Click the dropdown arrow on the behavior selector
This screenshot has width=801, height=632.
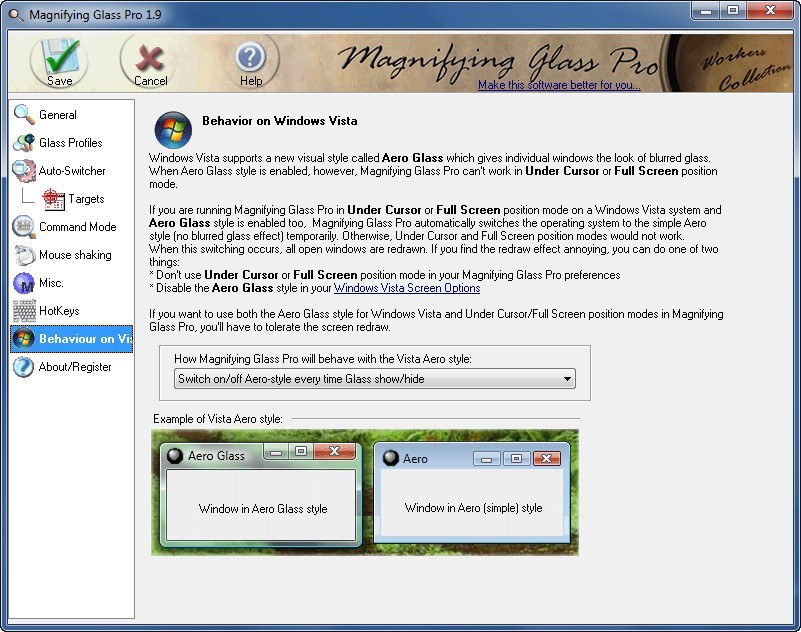(568, 379)
